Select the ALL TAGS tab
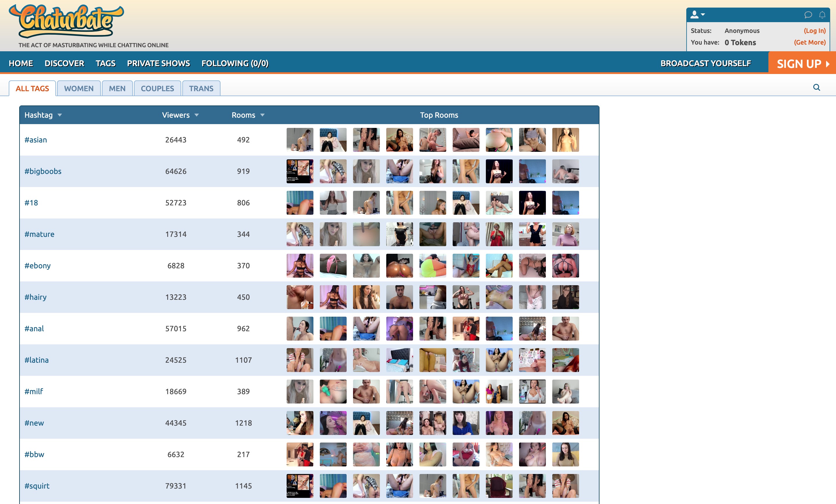The height and width of the screenshot is (504, 836). click(32, 89)
